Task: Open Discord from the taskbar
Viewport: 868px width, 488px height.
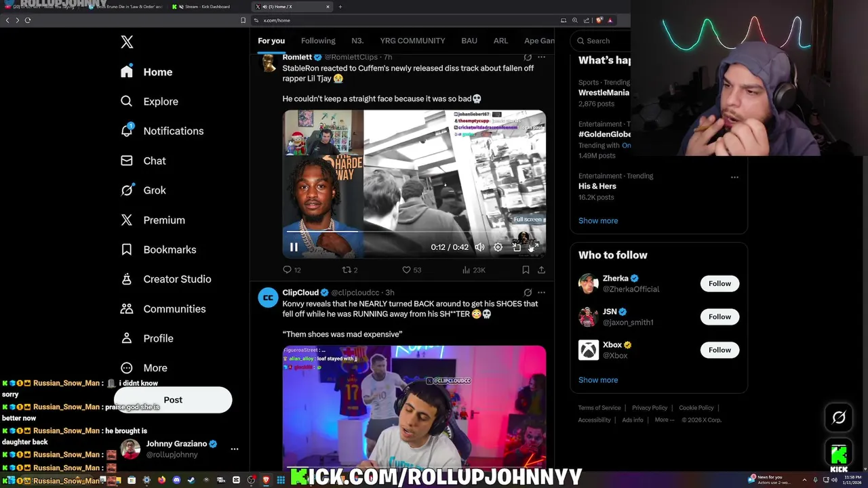Action: click(x=176, y=480)
